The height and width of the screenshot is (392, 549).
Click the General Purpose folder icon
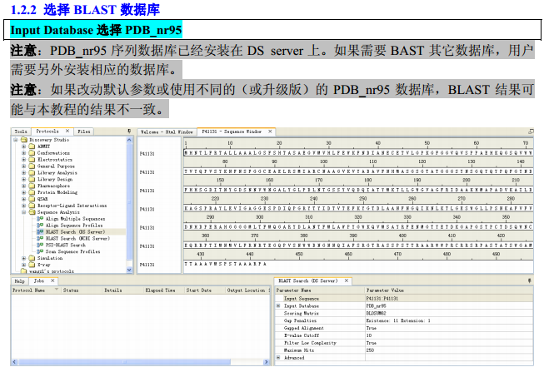click(x=32, y=166)
